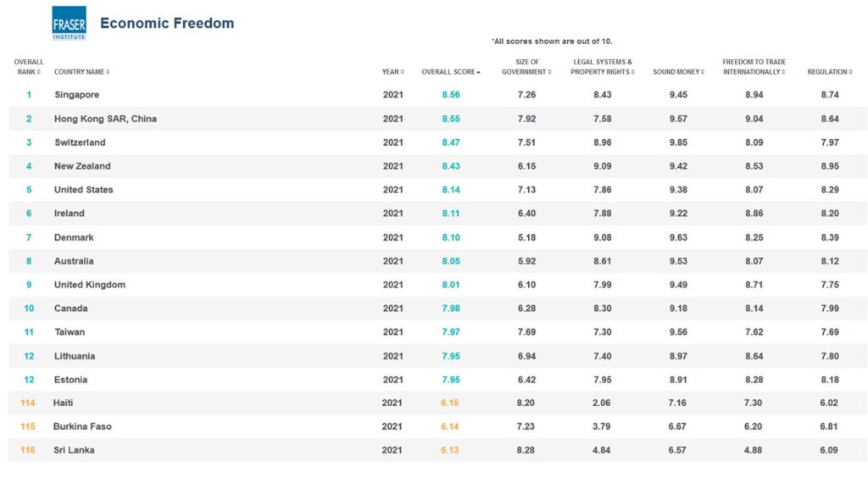Sort table by Legal Systems & Property Rights

[601, 67]
